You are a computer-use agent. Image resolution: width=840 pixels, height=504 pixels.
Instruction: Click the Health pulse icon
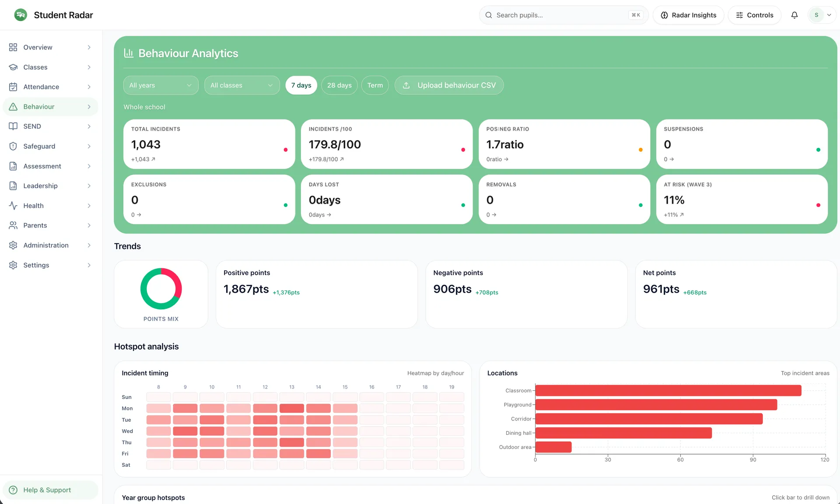(x=13, y=206)
